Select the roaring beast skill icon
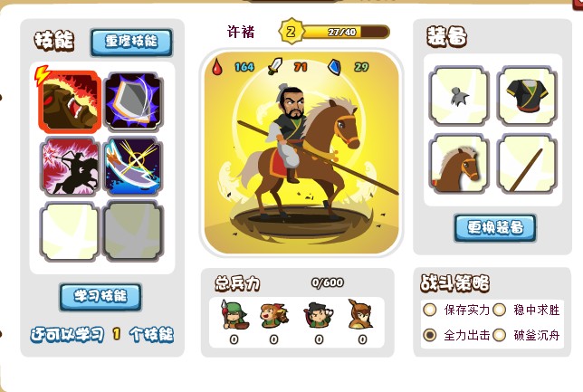 70,102
